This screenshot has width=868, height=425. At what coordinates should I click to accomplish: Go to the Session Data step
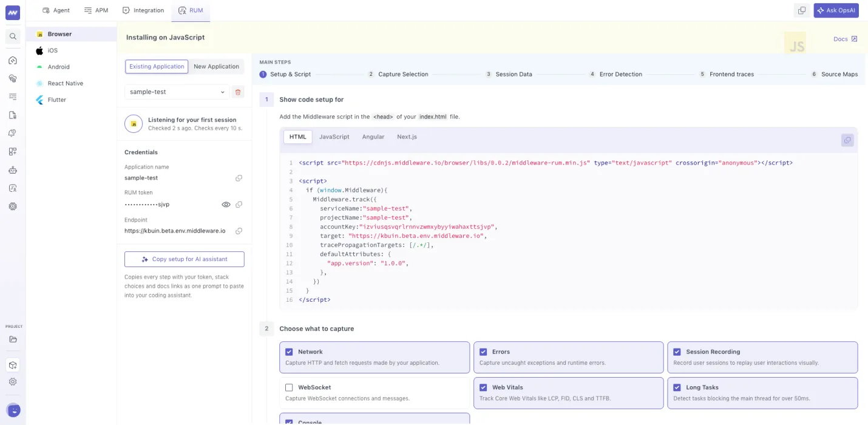coord(509,74)
